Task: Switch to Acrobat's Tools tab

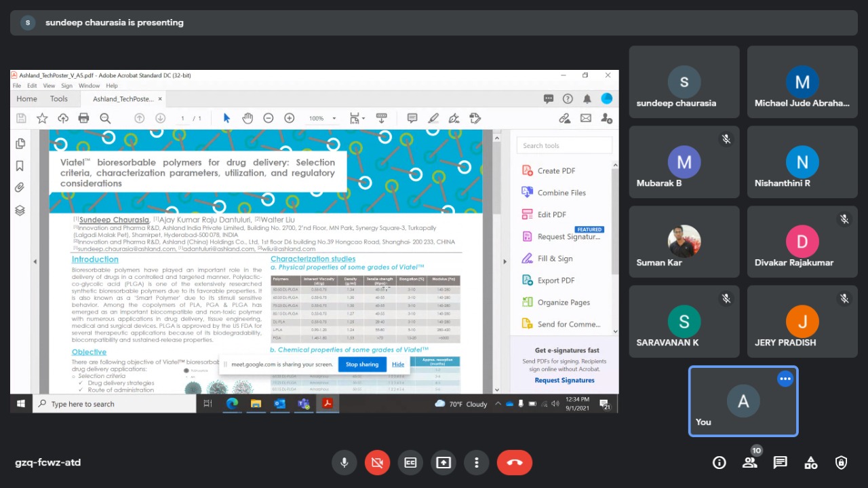Action: point(59,99)
